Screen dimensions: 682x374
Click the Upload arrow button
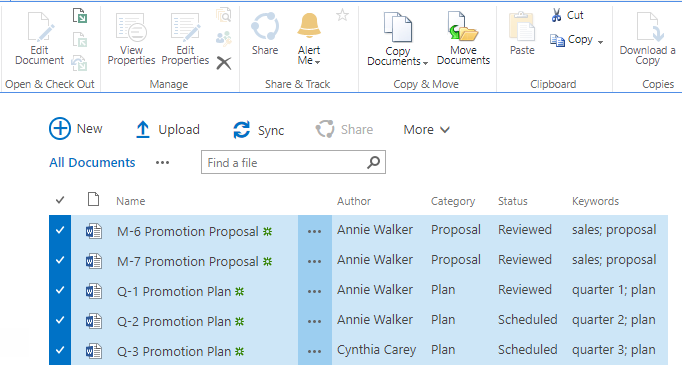coord(143,130)
